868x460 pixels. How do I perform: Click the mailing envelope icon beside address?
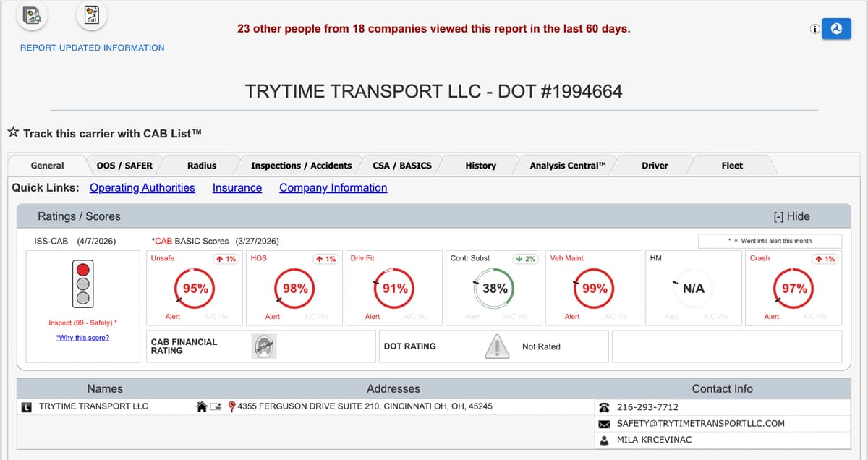point(216,406)
